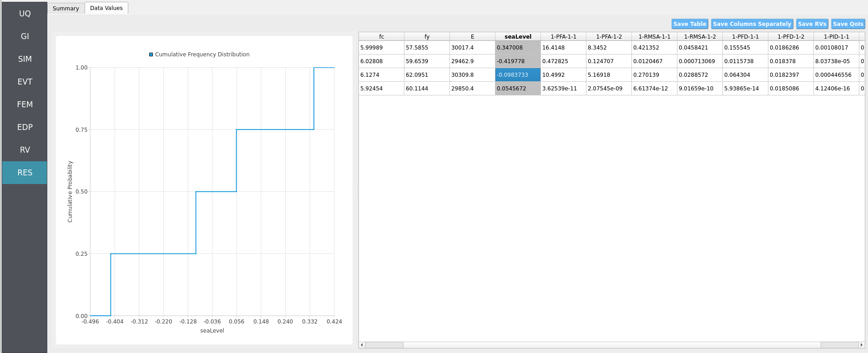The image size is (868, 353).
Task: Select cell with value 8.03738e-05
Action: coord(836,61)
